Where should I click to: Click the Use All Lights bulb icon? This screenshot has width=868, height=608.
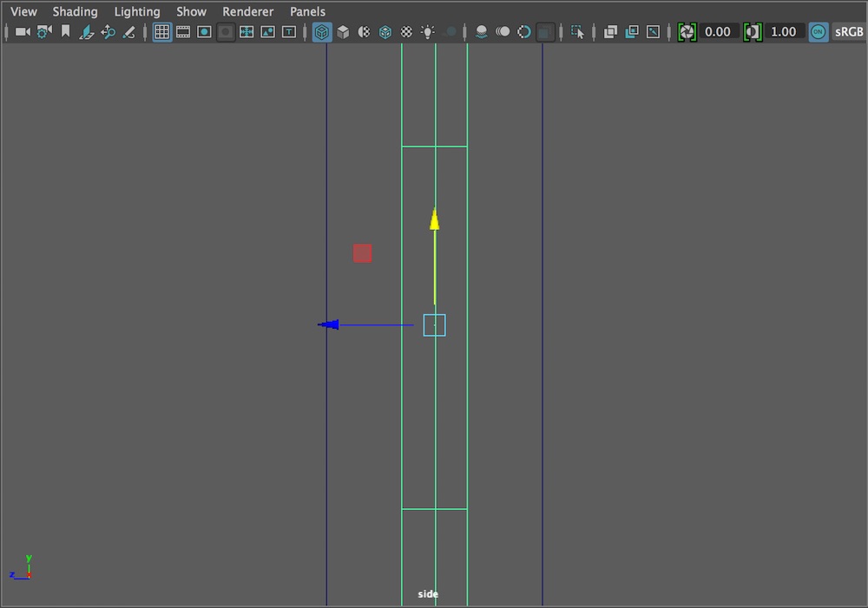427,32
